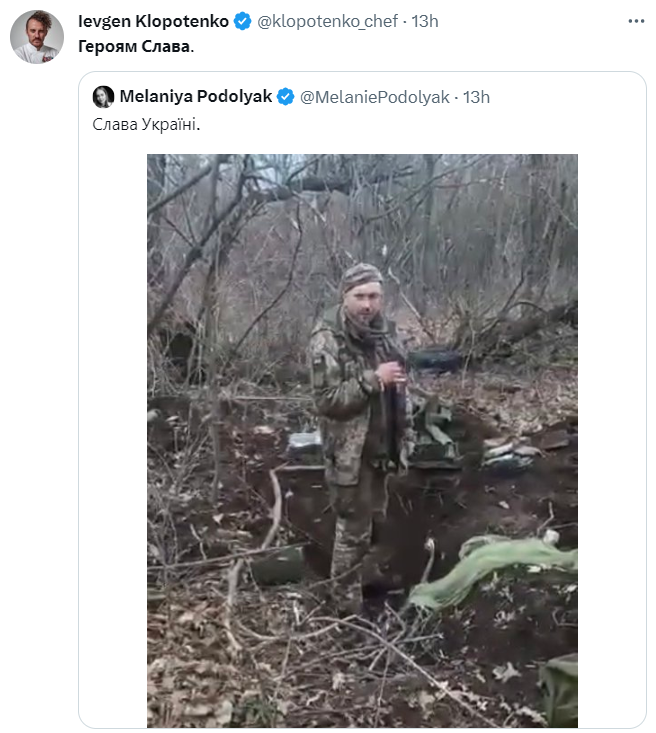Open the Ievgen Klopotenko display name link

point(153,21)
